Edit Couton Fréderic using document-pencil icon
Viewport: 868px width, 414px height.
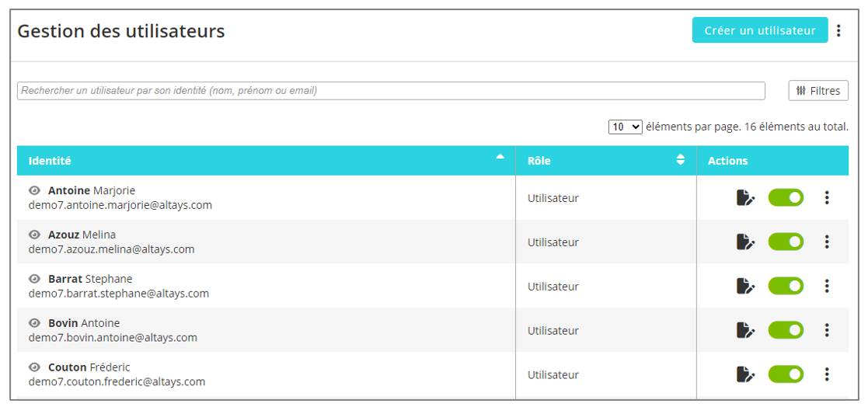coord(745,375)
